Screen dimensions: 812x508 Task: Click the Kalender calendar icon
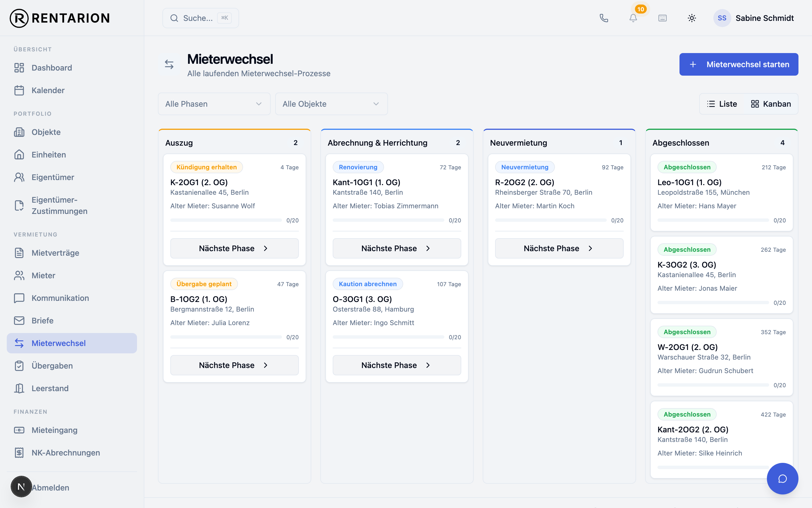click(19, 90)
